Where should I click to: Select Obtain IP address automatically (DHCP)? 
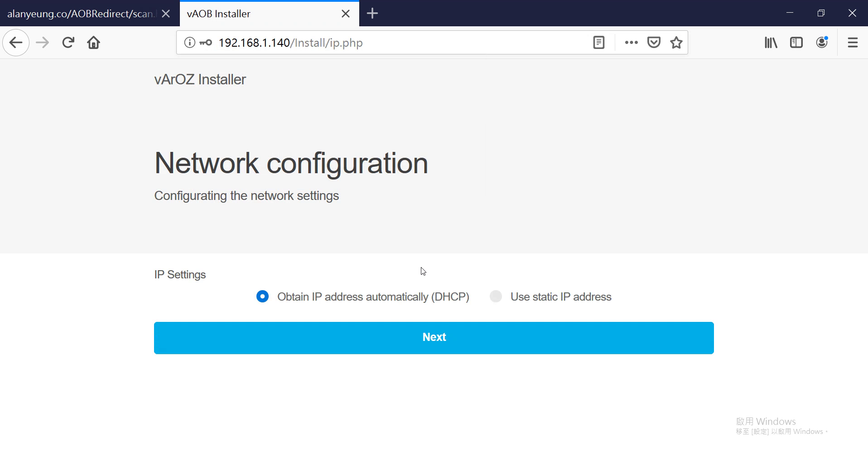262,297
